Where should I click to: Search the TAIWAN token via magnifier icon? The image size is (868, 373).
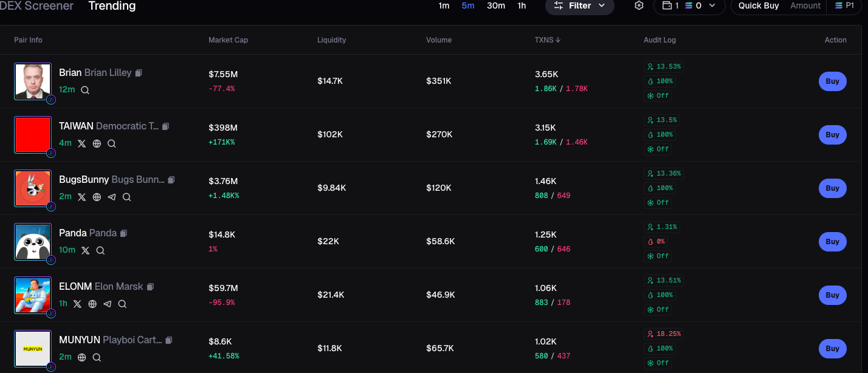(111, 143)
